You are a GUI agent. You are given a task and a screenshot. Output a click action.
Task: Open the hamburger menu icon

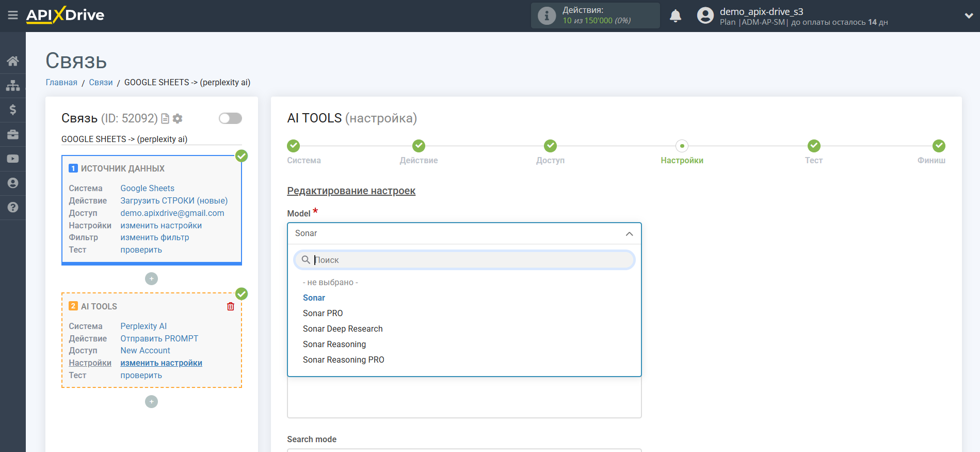tap(13, 15)
